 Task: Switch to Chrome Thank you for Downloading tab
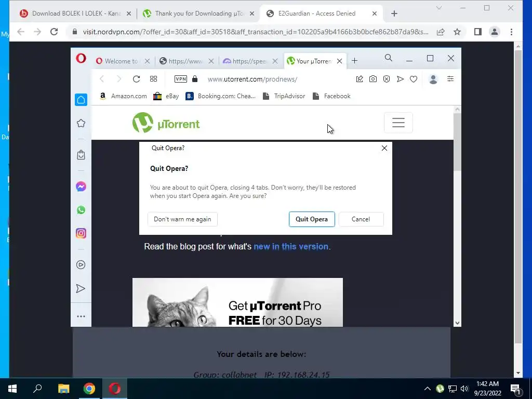pyautogui.click(x=199, y=14)
